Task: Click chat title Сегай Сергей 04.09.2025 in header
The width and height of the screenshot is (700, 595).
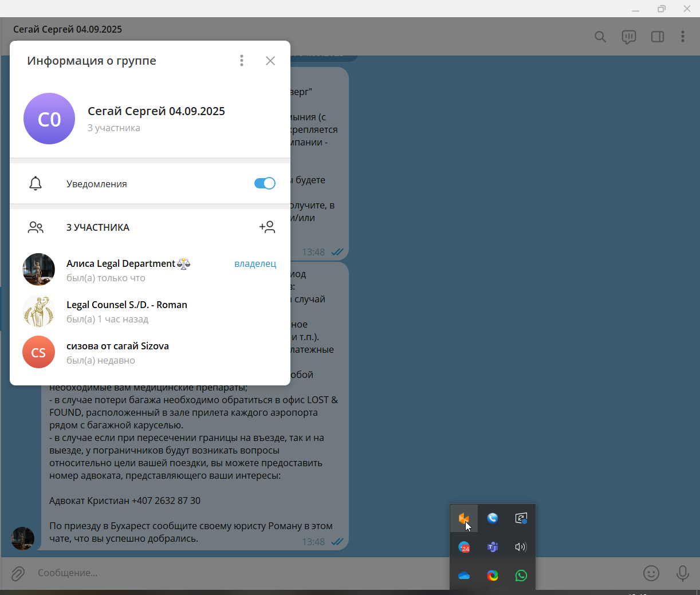Action: 68,29
